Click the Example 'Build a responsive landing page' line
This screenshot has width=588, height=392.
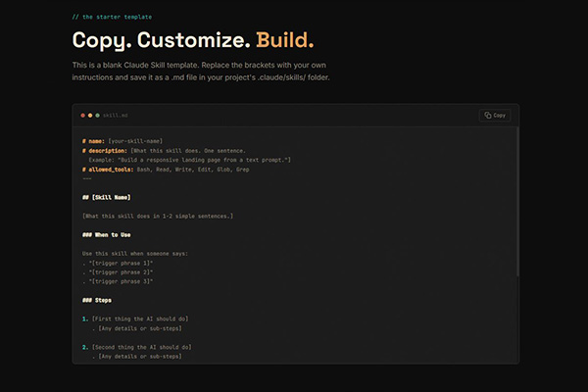coord(190,160)
